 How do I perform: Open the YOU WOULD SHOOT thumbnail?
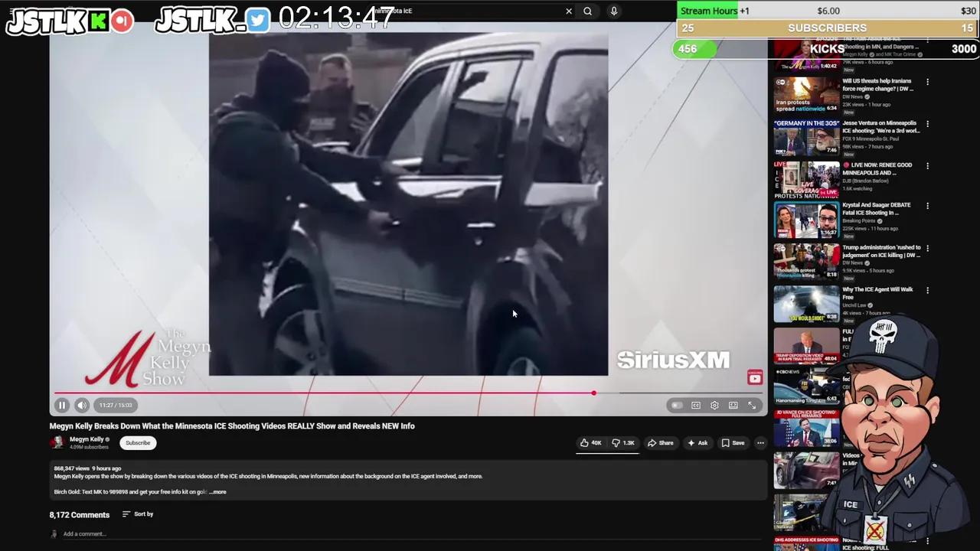(x=806, y=304)
